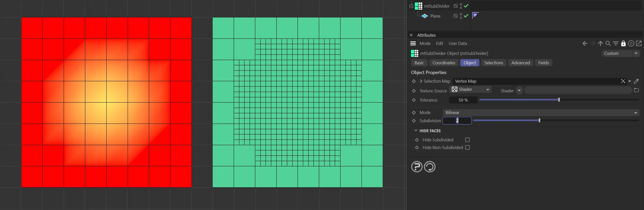Click the filter icon in Attributes toolbar
The height and width of the screenshot is (210, 644).
click(x=616, y=44)
